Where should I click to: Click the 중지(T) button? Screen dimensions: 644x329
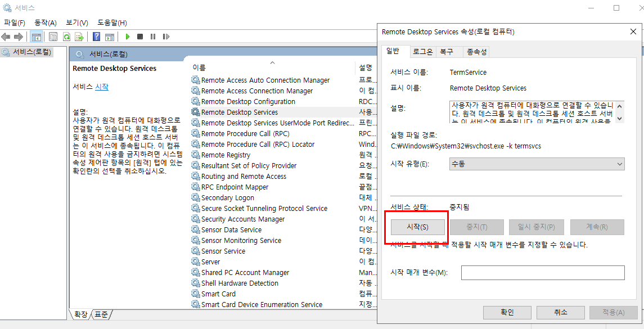477,227
